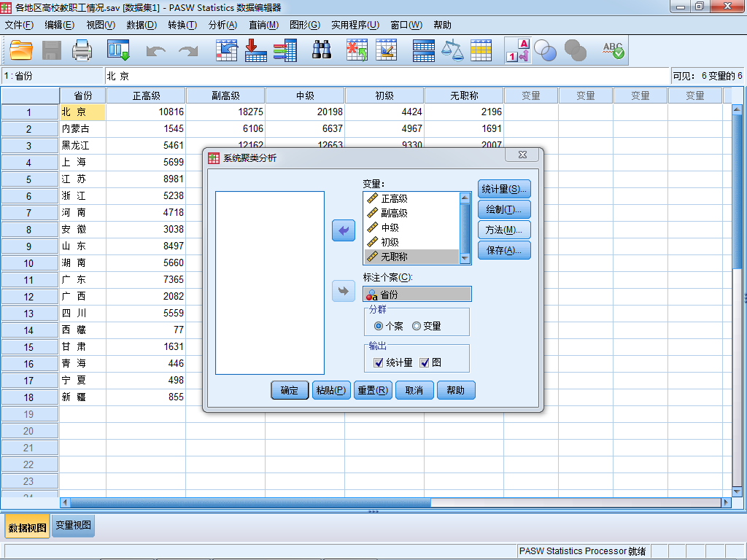The width and height of the screenshot is (747, 560).
Task: Open the Variables info icon
Action: point(285,50)
